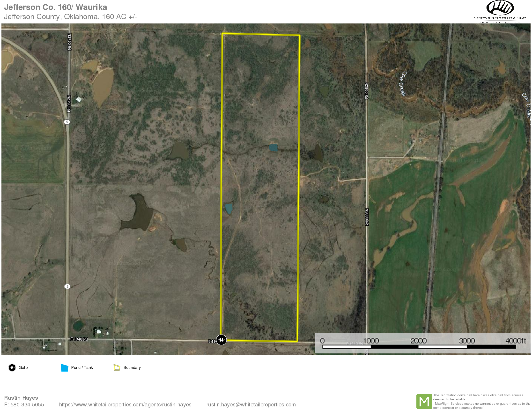Image resolution: width=532 pixels, height=411 pixels.
Task: Click the N2800 Rd label near top
Action: 366,91
